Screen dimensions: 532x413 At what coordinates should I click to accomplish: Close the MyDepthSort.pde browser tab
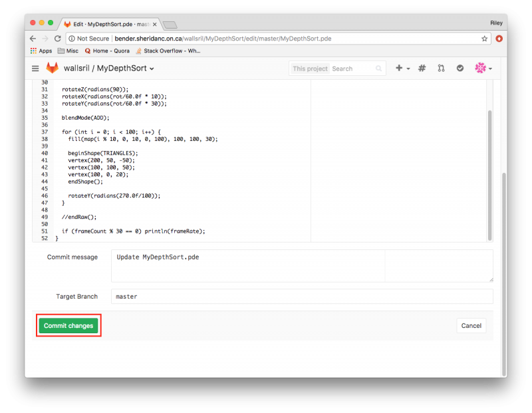155,25
